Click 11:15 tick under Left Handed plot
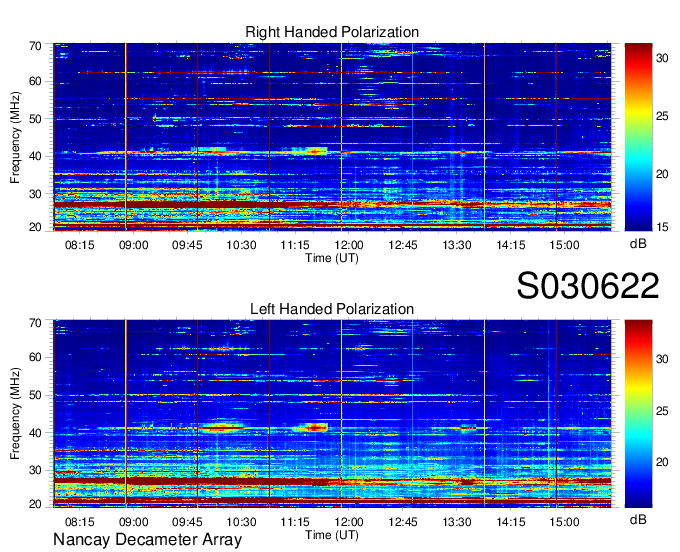680x552 pixels. pyautogui.click(x=295, y=522)
